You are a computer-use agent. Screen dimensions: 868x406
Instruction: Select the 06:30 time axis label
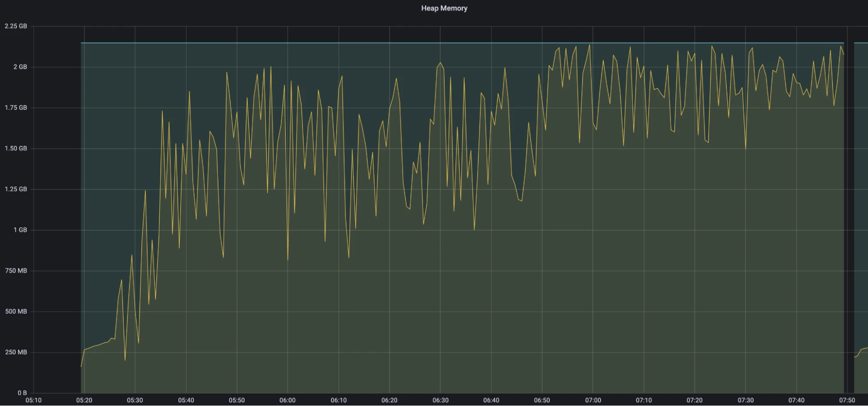click(440, 400)
